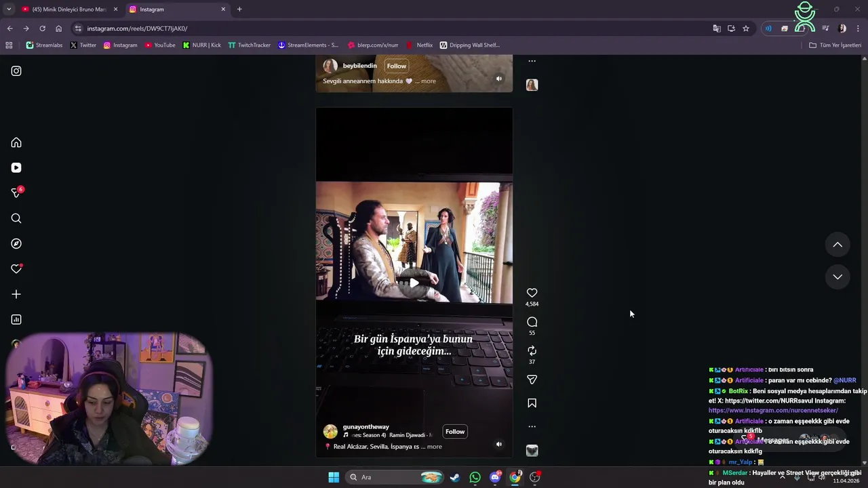The height and width of the screenshot is (488, 868).
Task: Reload the Instagram page
Action: (42, 28)
